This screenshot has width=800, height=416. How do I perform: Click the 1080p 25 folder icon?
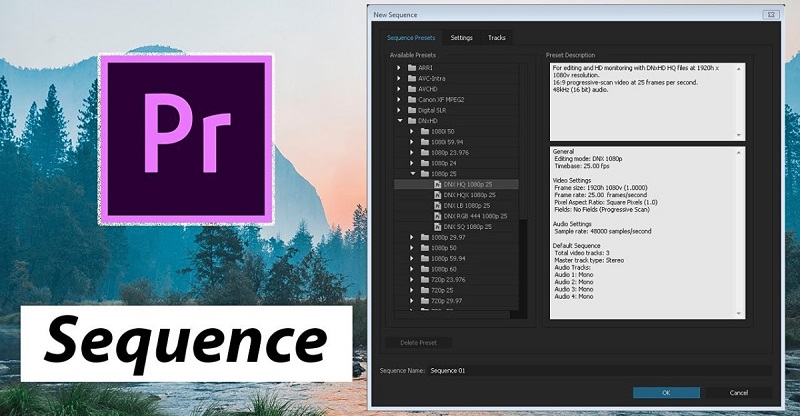coord(424,174)
